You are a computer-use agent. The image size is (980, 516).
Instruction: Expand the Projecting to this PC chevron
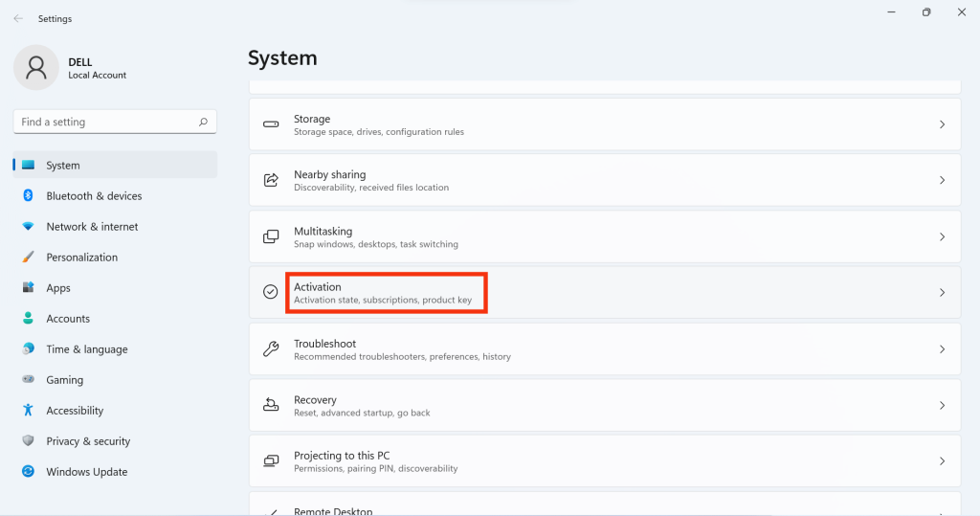click(942, 461)
